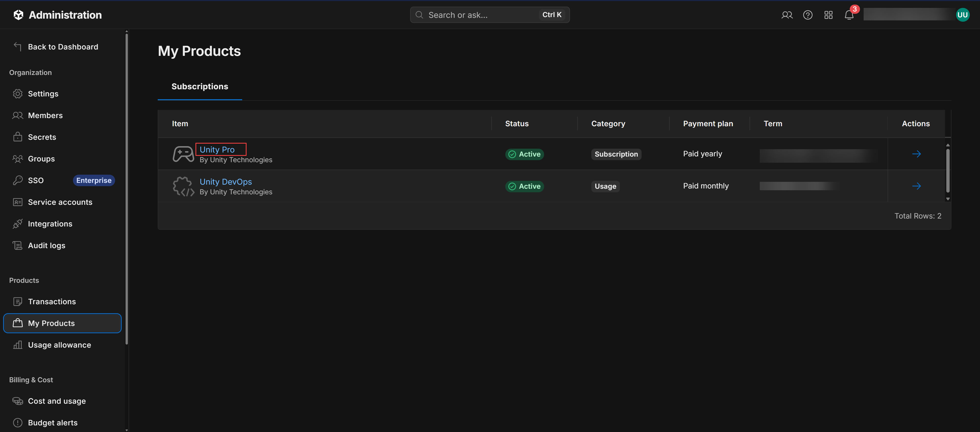Select My Products sidebar item

[x=62, y=323]
